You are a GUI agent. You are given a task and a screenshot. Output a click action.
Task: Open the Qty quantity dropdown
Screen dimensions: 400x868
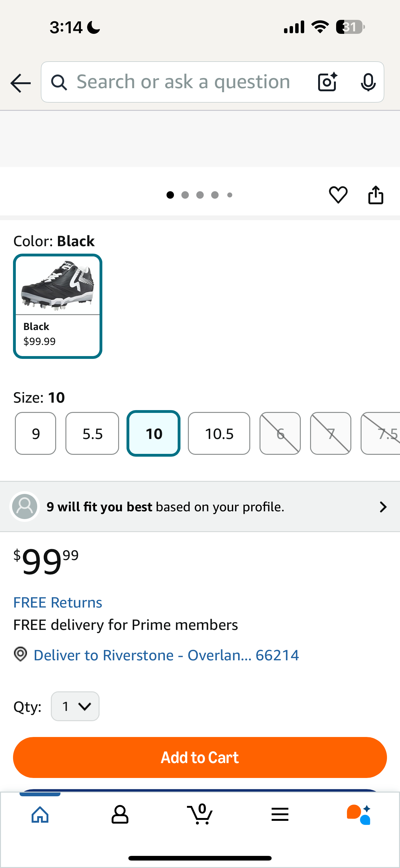click(75, 706)
